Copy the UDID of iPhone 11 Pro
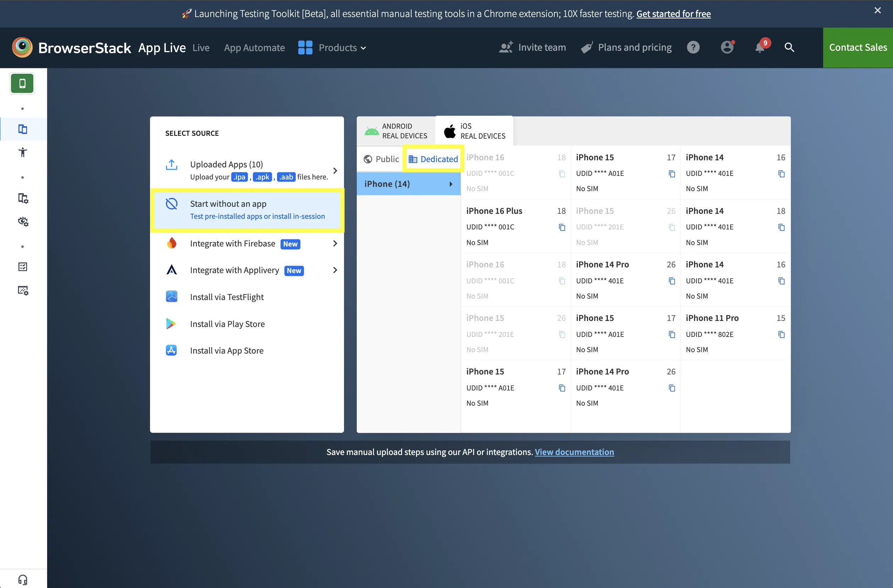Image resolution: width=893 pixels, height=588 pixels. (x=782, y=334)
